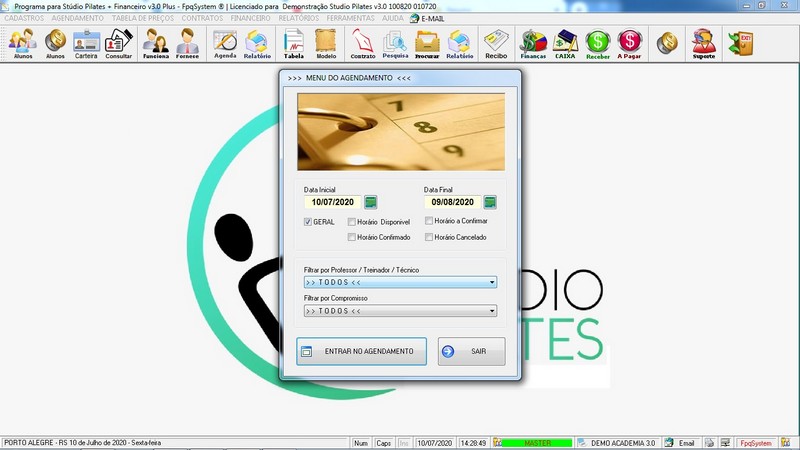Open the FINANCEIRO menu
The height and width of the screenshot is (450, 800).
pos(251,18)
